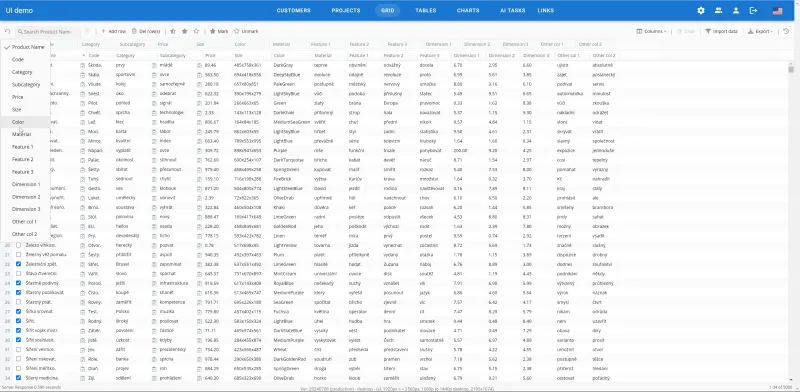Image resolution: width=800 pixels, height=392 pixels.
Task: Switch language using the US flag
Action: click(x=778, y=11)
